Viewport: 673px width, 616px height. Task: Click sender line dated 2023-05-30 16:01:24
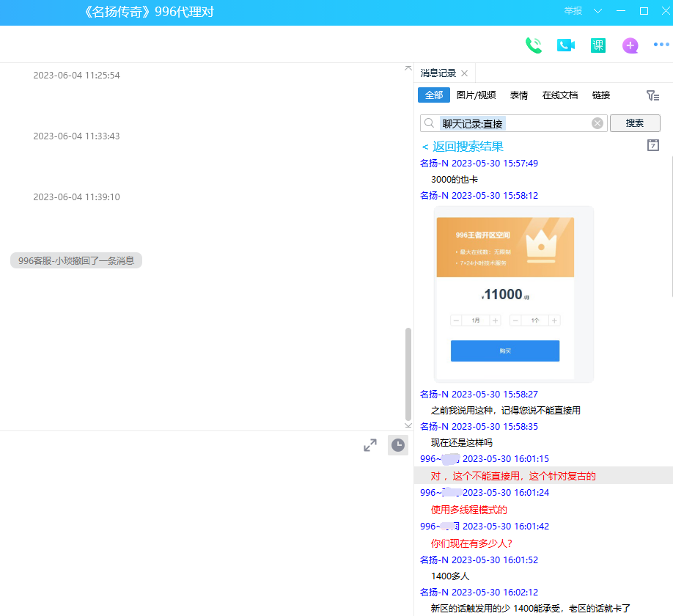pyautogui.click(x=485, y=492)
